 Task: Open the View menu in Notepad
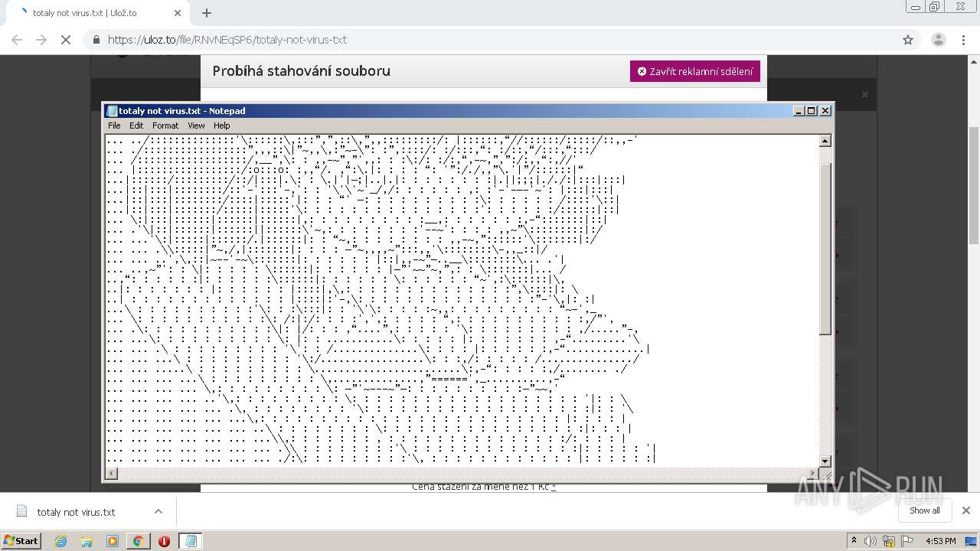click(196, 126)
